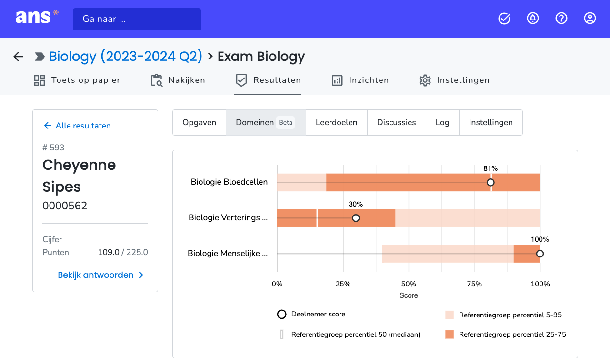Toggle Referentiegroep percentiel 25-75 legend swatch
The image size is (610, 364).
click(450, 334)
